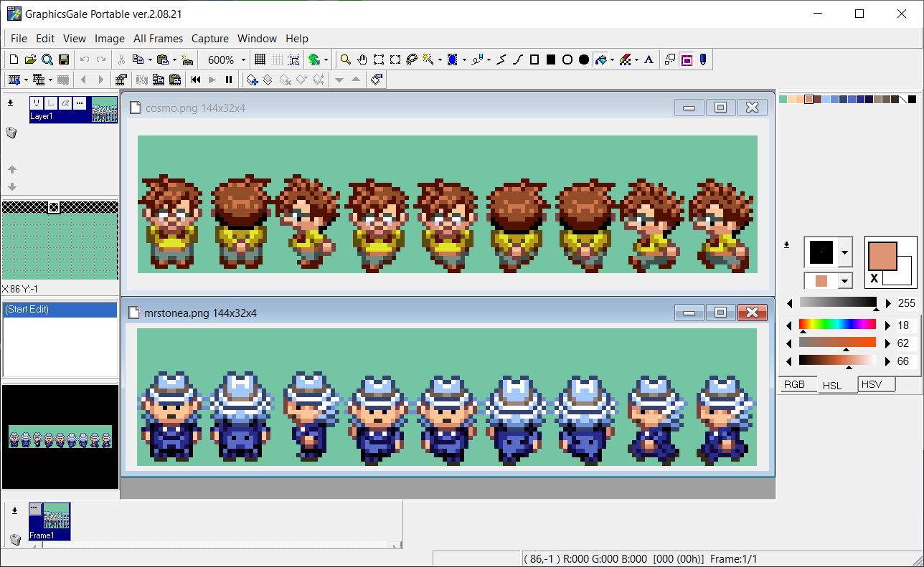The width and height of the screenshot is (924, 567).
Task: Create a new file with the New icon
Action: [x=14, y=59]
